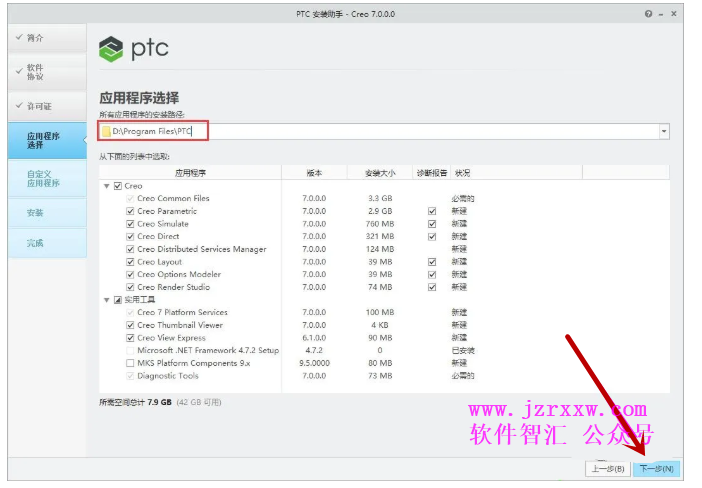The height and width of the screenshot is (488, 702).
Task: Open the 安装 step
Action: point(47,213)
